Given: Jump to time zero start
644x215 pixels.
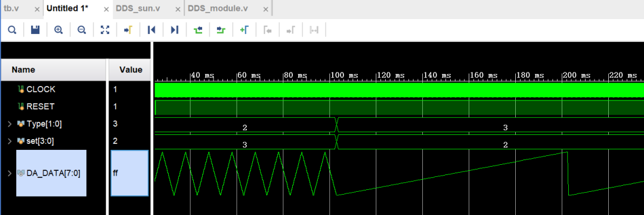Looking at the screenshot, I should coord(151,30).
